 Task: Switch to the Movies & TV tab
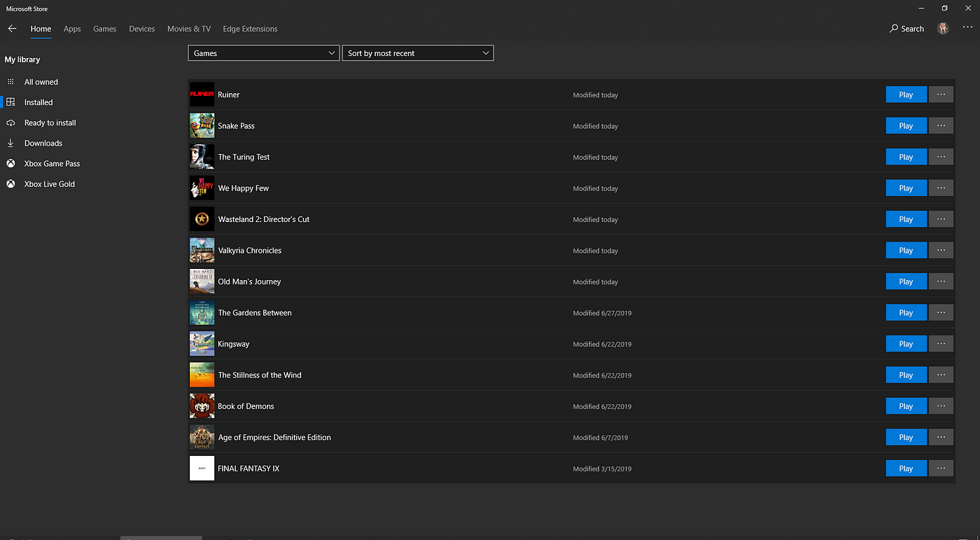(x=189, y=29)
